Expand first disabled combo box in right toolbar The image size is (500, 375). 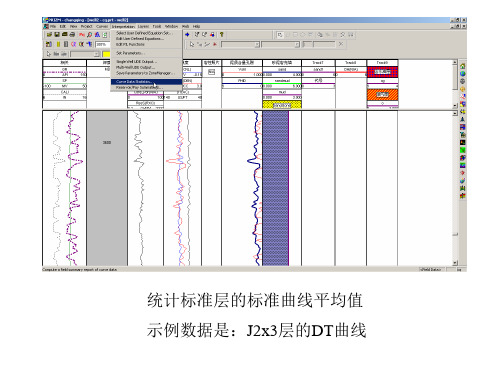coord(240,44)
